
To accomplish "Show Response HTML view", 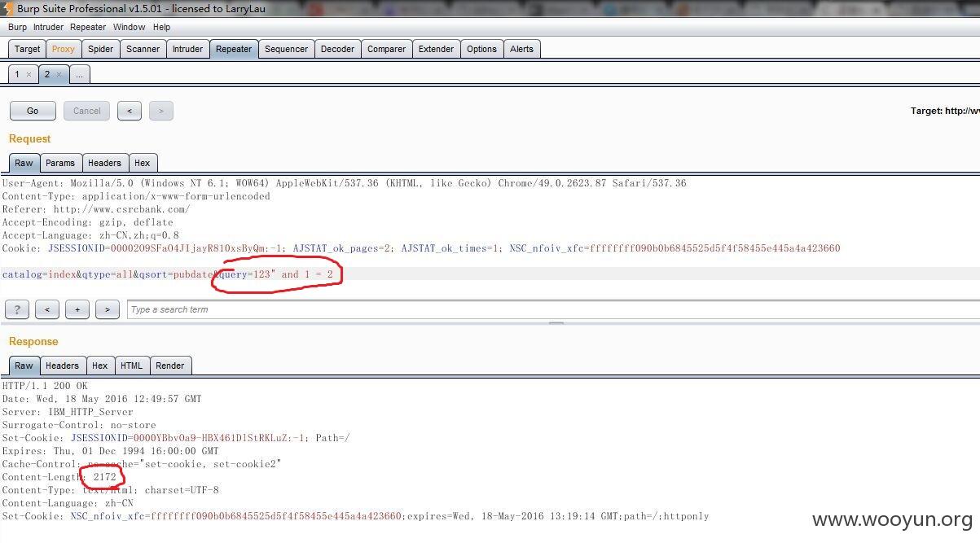I will tap(132, 366).
